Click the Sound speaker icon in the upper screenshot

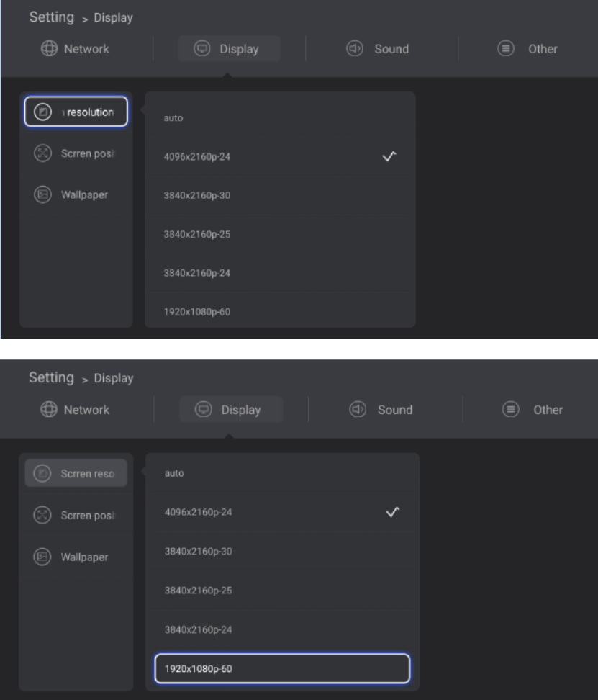355,49
